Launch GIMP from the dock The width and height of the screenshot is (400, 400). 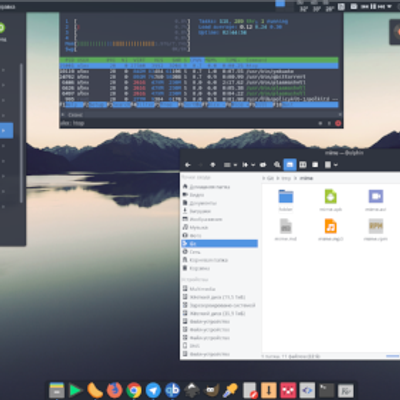pos(211,390)
